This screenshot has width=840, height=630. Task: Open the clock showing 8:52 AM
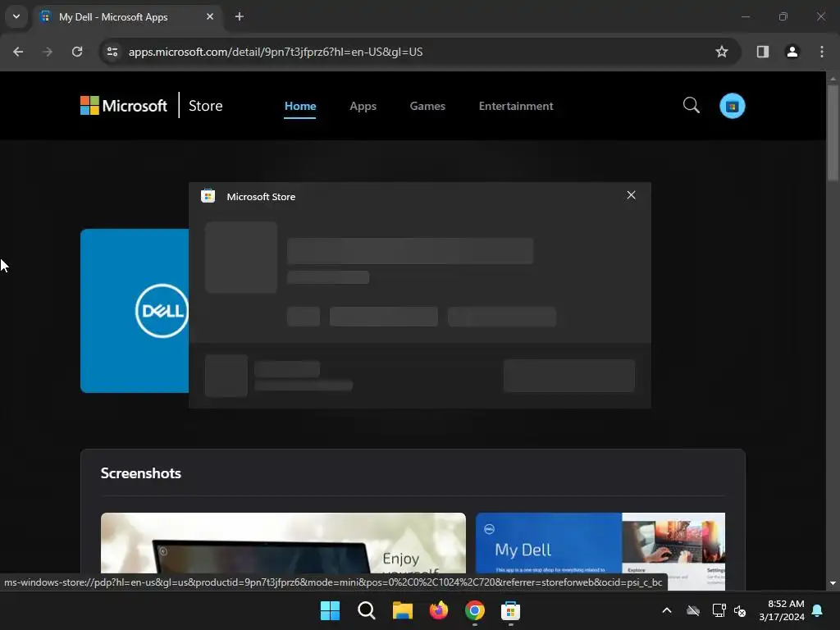782,610
